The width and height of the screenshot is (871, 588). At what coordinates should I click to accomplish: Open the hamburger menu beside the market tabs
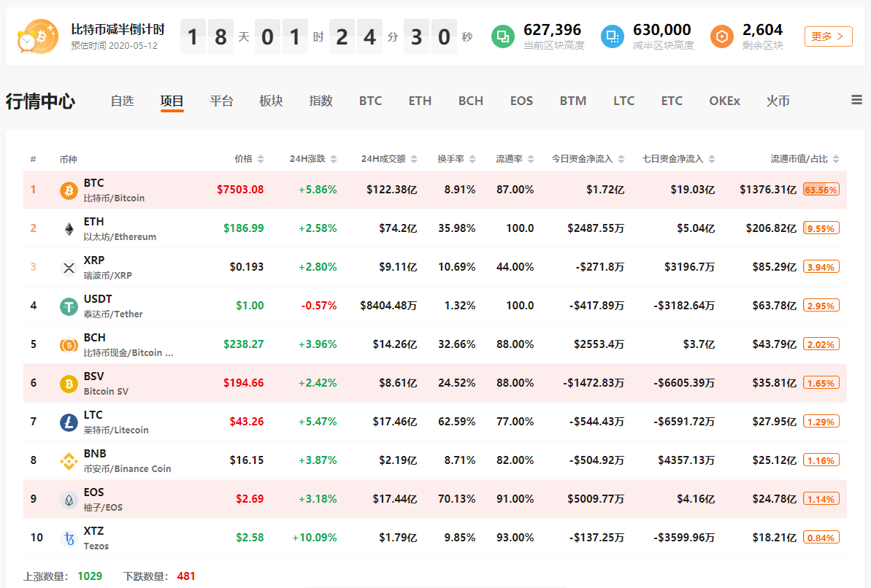click(856, 100)
